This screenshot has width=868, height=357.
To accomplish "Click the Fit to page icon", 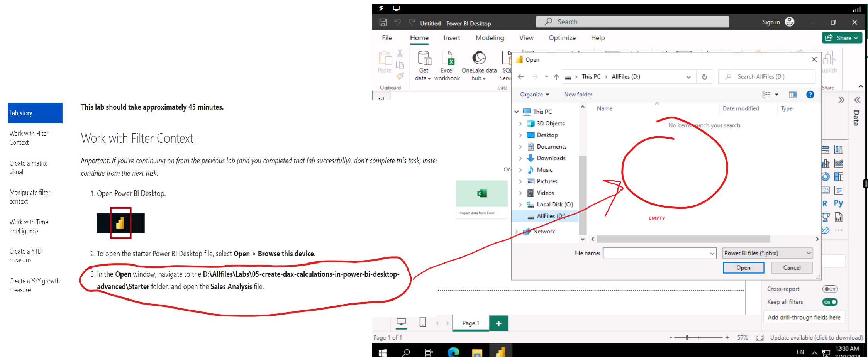I will tap(759, 338).
